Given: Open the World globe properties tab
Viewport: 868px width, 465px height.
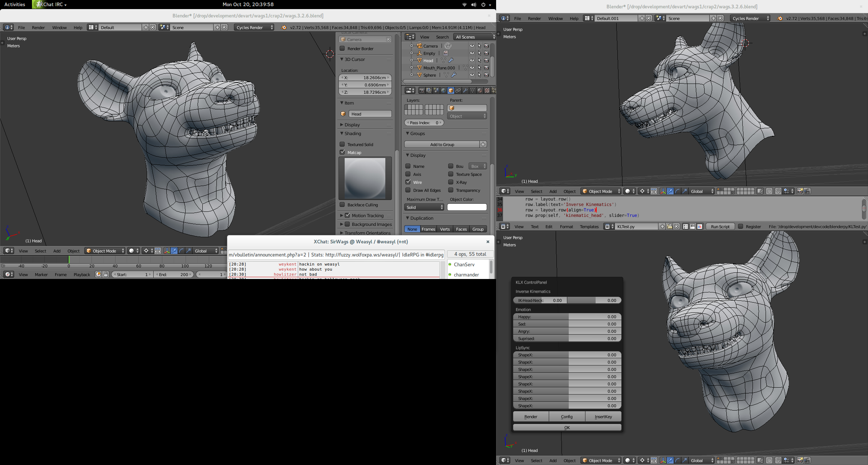Looking at the screenshot, I should tap(443, 90).
